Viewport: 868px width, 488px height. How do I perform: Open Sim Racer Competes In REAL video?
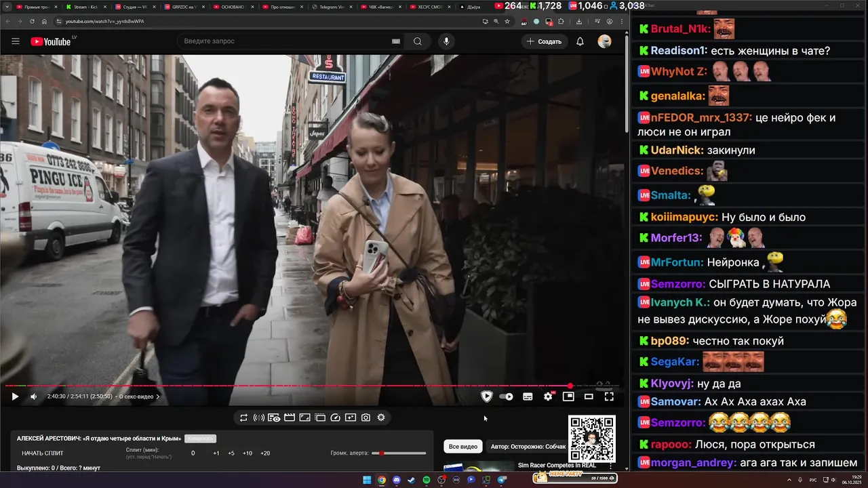click(x=557, y=466)
